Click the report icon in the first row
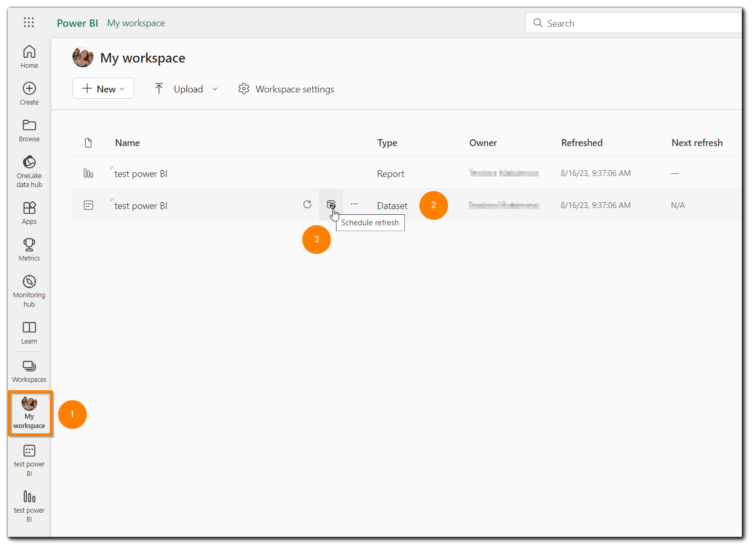This screenshot has height=551, width=756. click(x=88, y=173)
